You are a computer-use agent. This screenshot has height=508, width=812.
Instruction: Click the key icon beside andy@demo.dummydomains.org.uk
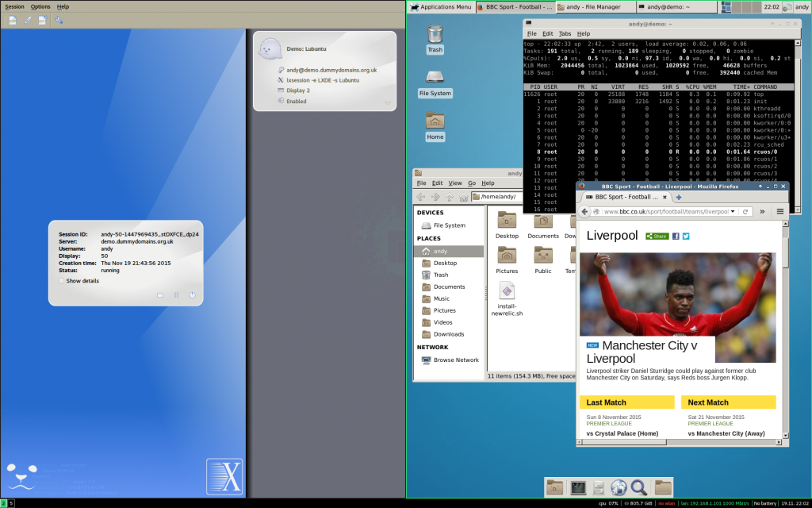(281, 70)
